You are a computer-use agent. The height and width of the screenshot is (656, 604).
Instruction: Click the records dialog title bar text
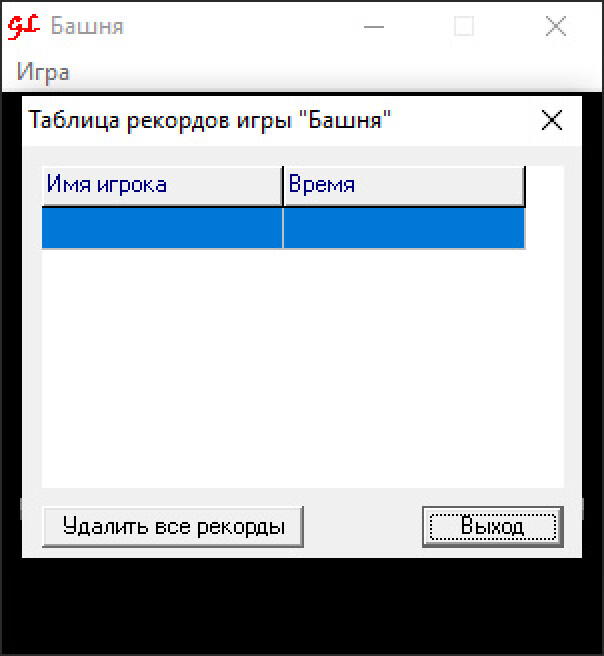click(210, 121)
